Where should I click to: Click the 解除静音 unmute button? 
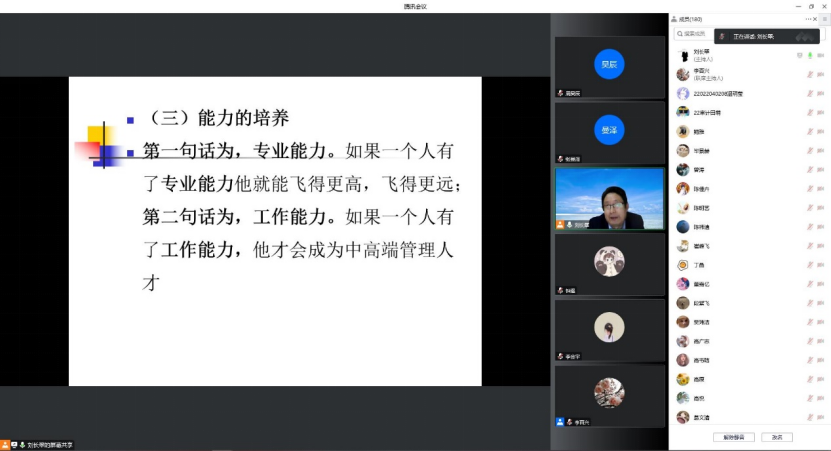coord(732,437)
